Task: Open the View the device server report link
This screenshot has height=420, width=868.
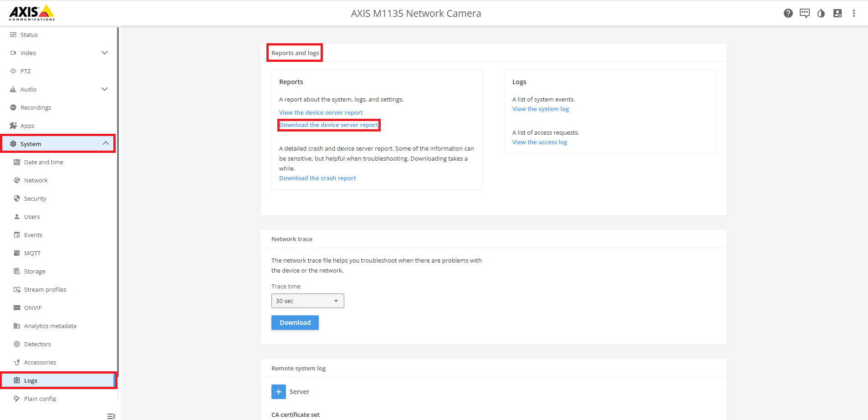Action: tap(321, 112)
